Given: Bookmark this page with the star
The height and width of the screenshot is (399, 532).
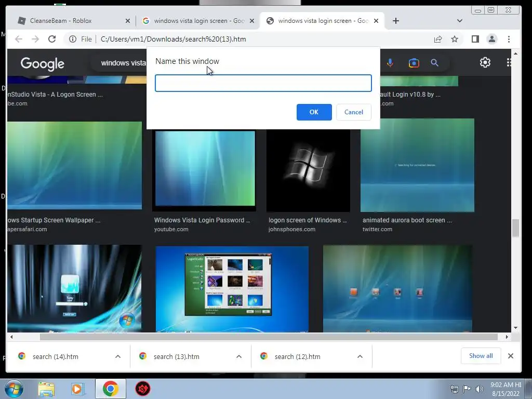Looking at the screenshot, I should coord(455,39).
